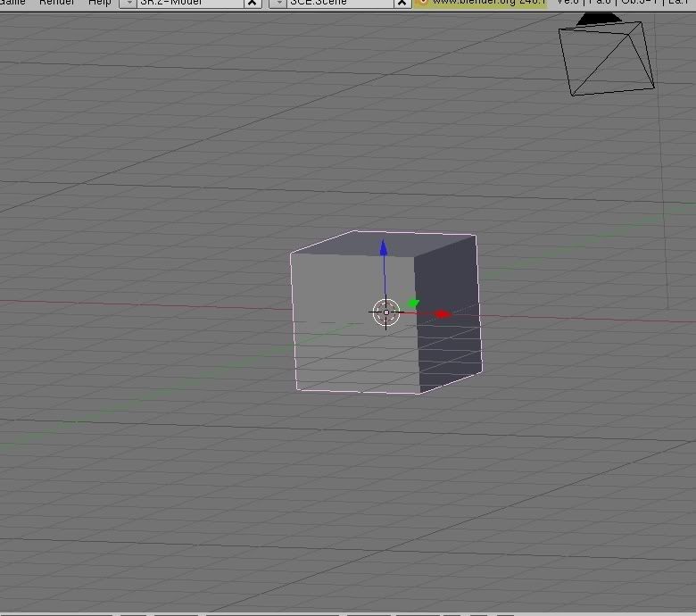Click the green Y-axis manipulator handle

[413, 304]
